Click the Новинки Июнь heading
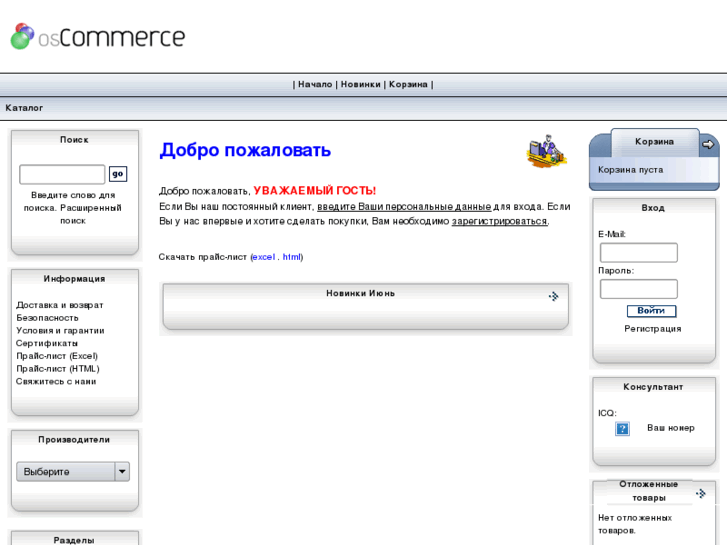The width and height of the screenshot is (727, 545). [x=360, y=293]
